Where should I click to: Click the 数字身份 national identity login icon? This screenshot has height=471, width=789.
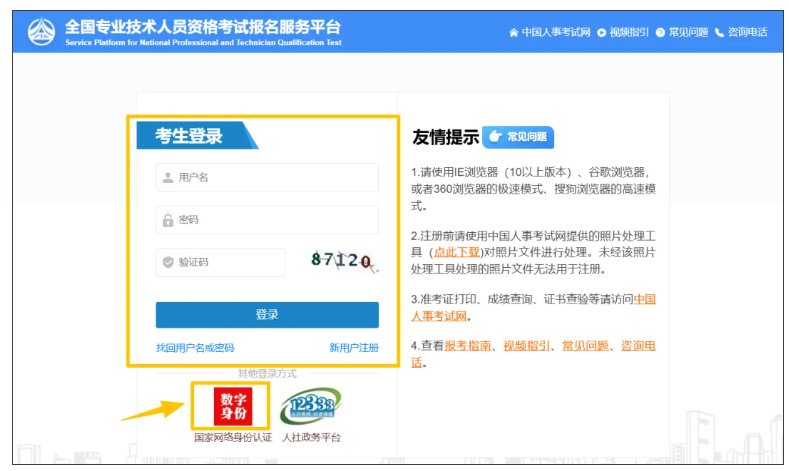231,406
